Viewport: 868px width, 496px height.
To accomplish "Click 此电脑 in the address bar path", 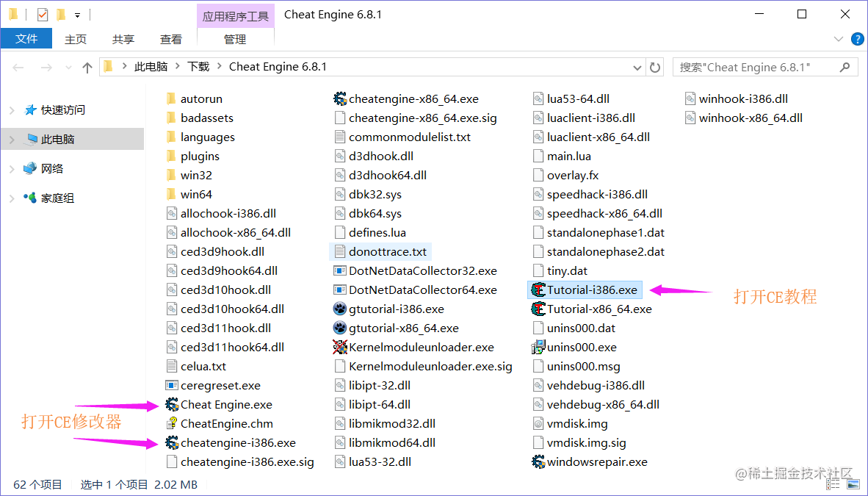I will 151,67.
